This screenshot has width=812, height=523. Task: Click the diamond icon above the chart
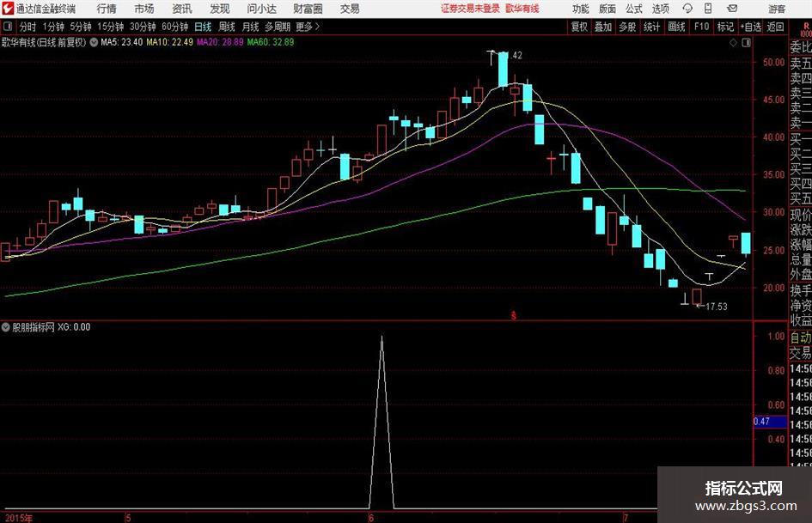click(733, 43)
